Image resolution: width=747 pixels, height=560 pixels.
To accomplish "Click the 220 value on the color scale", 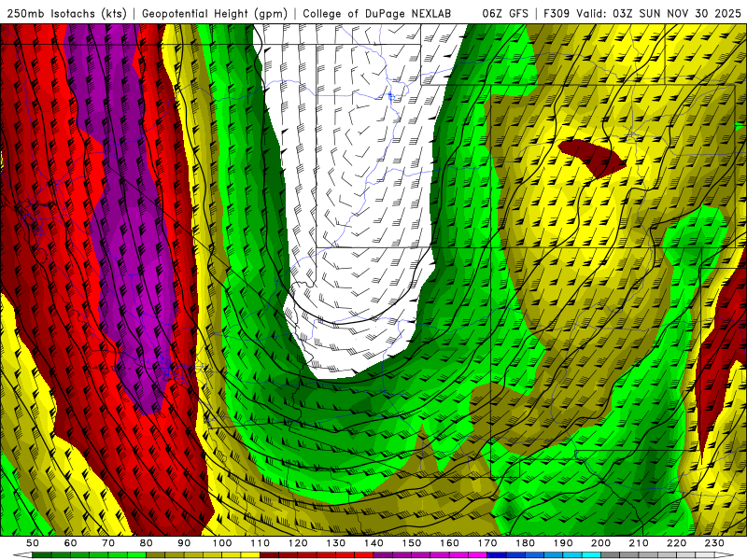I will click(676, 543).
